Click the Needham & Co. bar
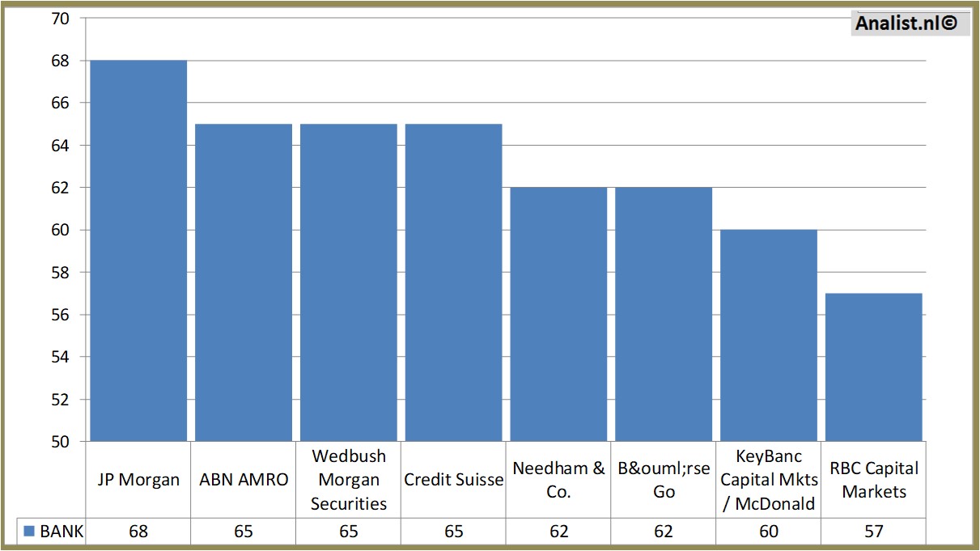The height and width of the screenshot is (551, 980). (x=558, y=315)
